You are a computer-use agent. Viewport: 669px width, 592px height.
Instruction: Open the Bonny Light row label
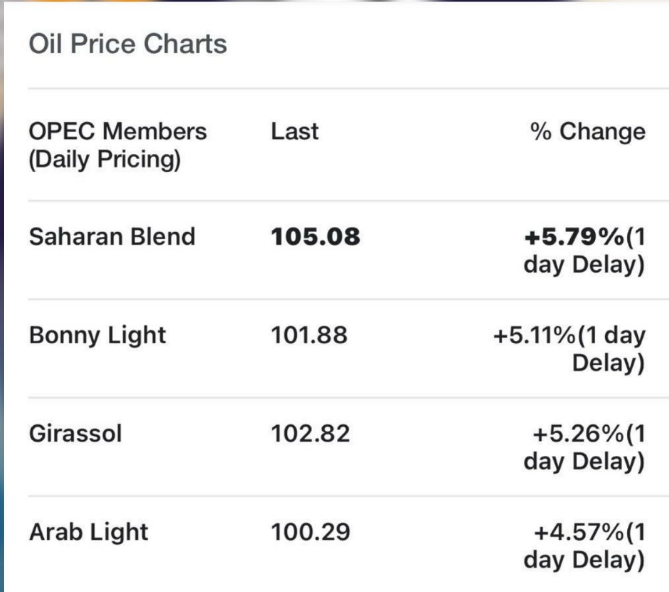98,336
